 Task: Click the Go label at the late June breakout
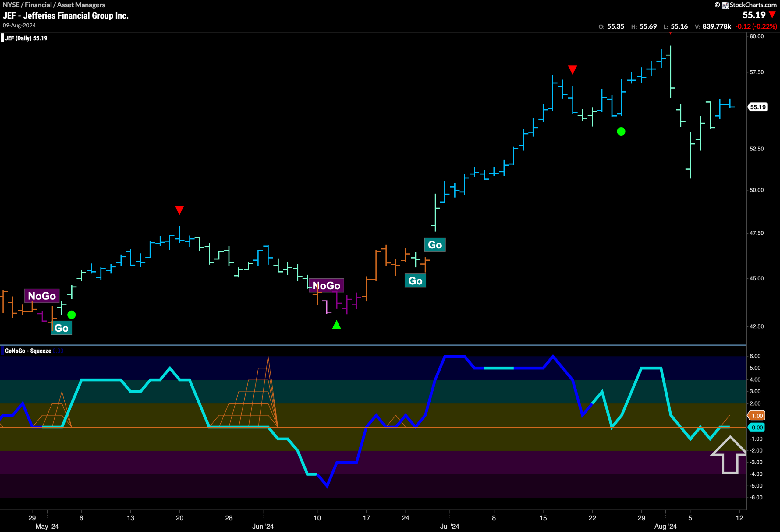pos(435,245)
